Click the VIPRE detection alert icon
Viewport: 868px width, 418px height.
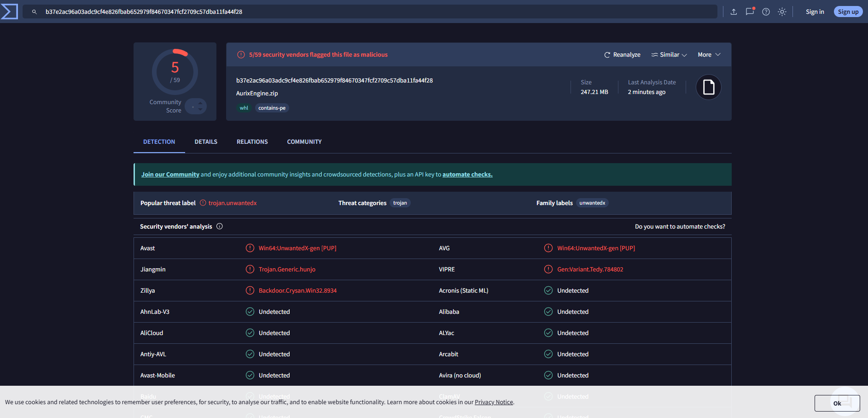tap(548, 269)
